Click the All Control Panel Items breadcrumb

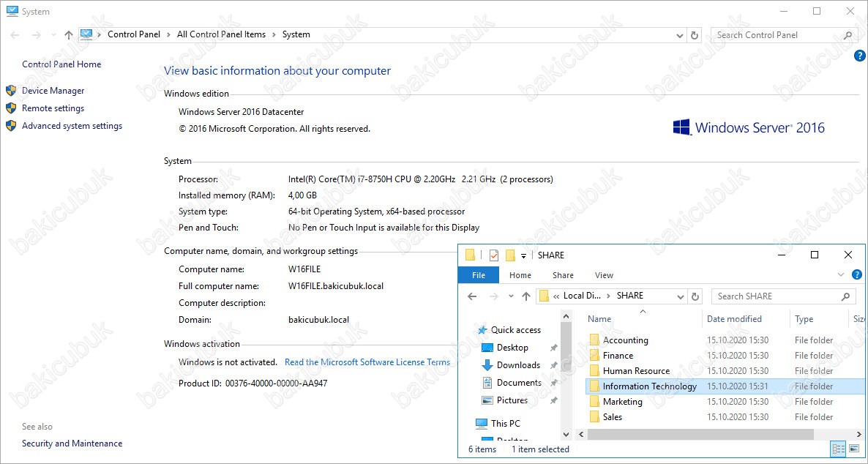pos(222,34)
